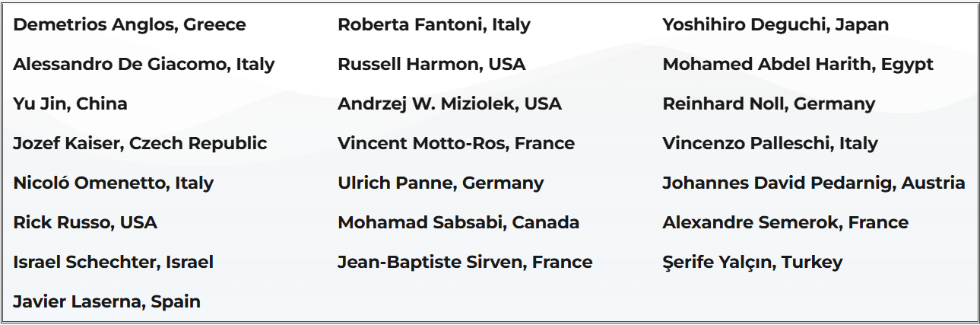Click Johannes David Pedarnig, Austria
980x325 pixels.
(813, 183)
